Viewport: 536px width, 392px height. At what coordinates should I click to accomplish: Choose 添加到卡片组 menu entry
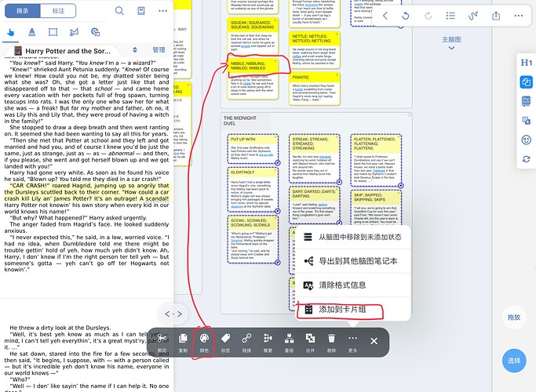[352, 309]
